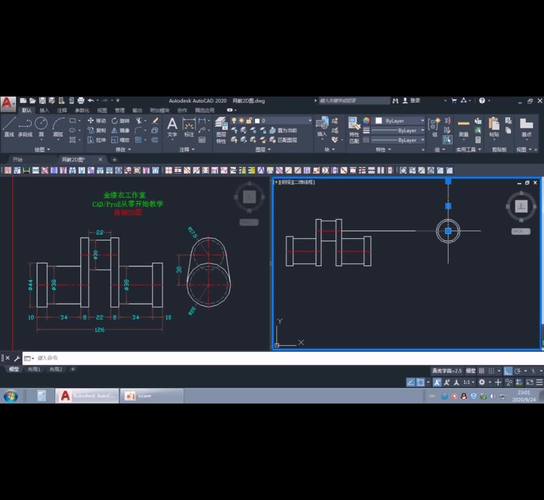The height and width of the screenshot is (500, 544).
Task: Click the Mirror (镜像) command
Action: pyautogui.click(x=121, y=130)
